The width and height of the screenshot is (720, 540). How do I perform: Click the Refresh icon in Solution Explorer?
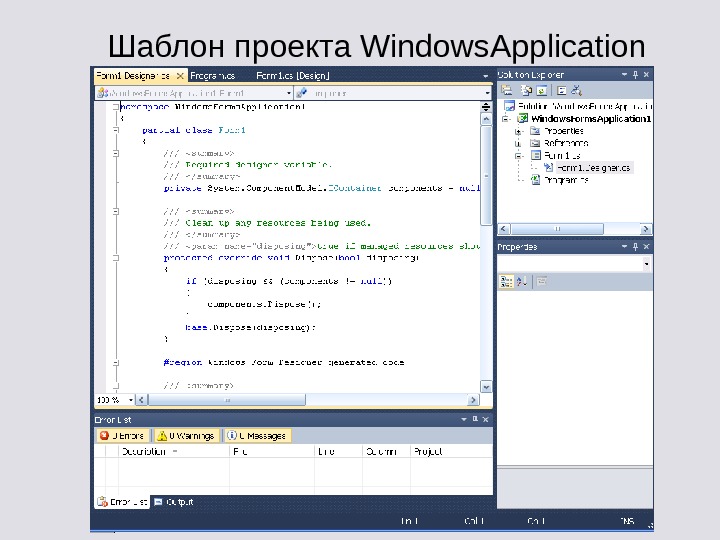tap(542, 90)
